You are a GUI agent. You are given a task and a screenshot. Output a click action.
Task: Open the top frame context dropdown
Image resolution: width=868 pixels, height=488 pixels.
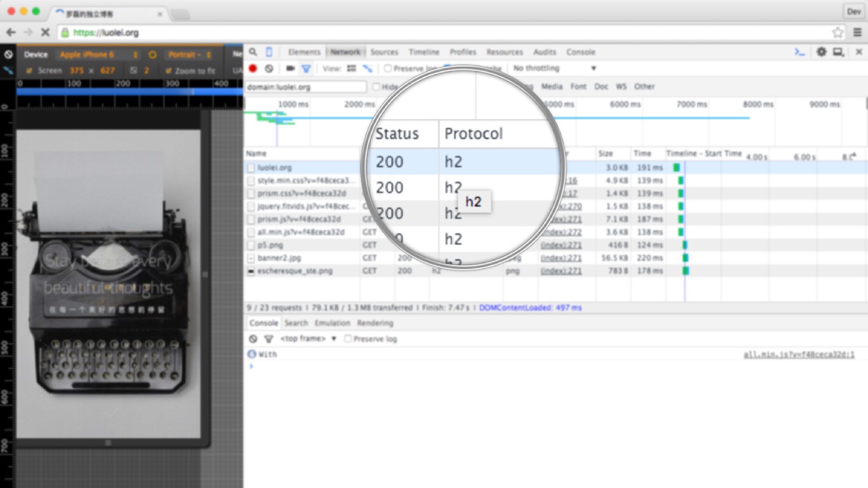point(308,339)
